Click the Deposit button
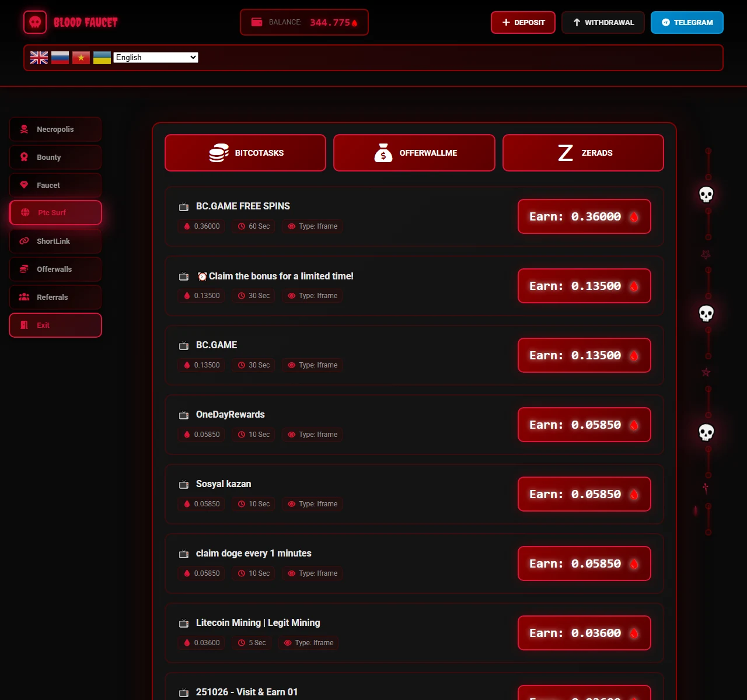This screenshot has height=700, width=747. 523,22
